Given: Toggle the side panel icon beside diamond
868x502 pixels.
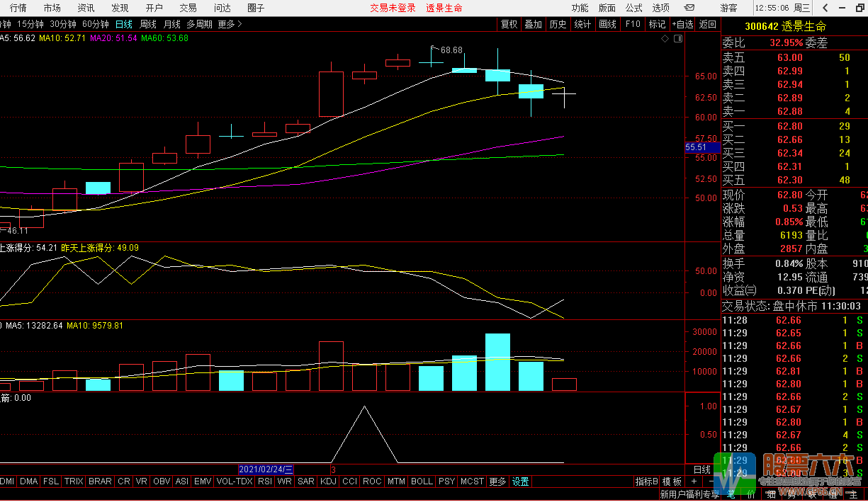Looking at the screenshot, I should coord(678,39).
